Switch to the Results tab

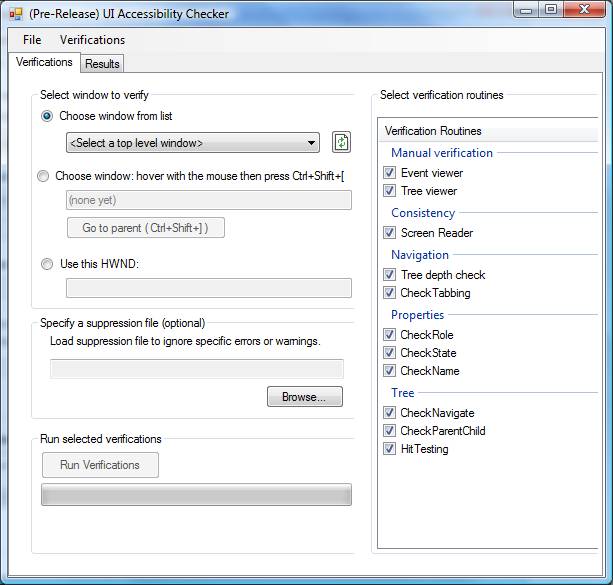[102, 64]
